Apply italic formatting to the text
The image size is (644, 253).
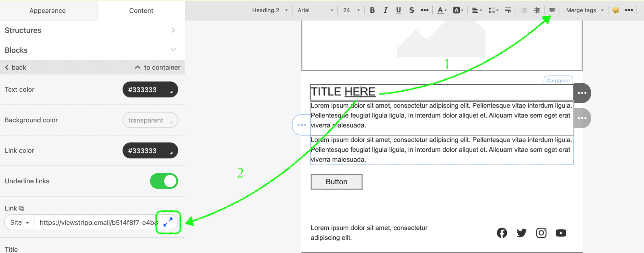pos(385,10)
